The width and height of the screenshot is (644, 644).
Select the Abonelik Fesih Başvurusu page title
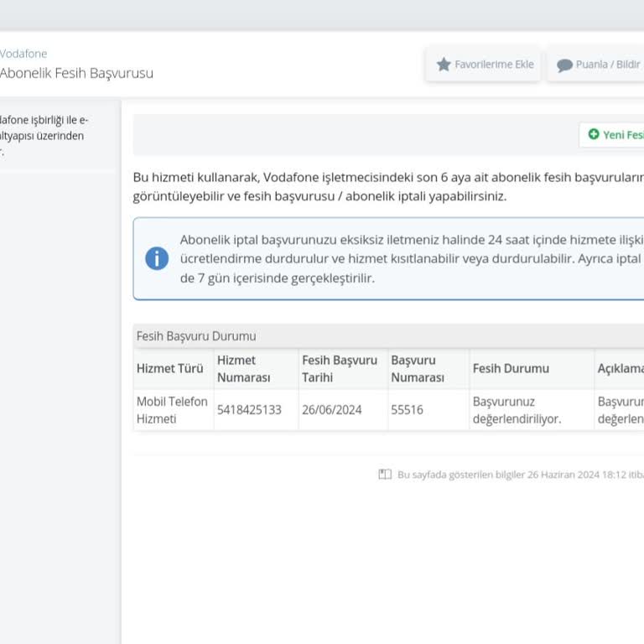76,73
